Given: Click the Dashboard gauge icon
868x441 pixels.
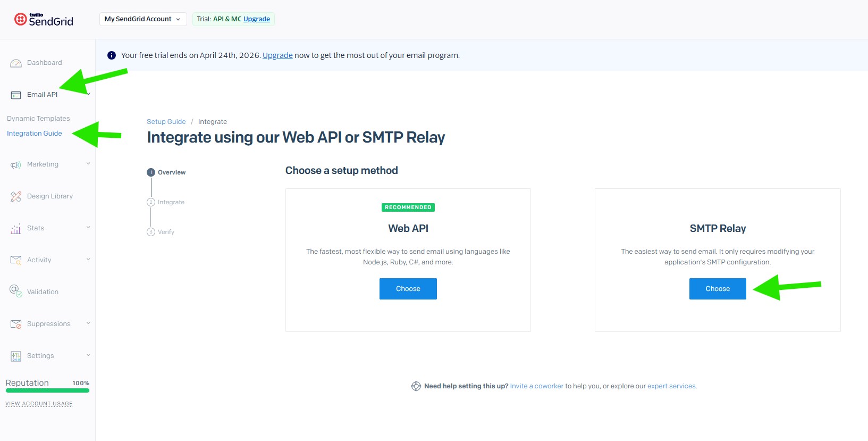Looking at the screenshot, I should tap(16, 63).
